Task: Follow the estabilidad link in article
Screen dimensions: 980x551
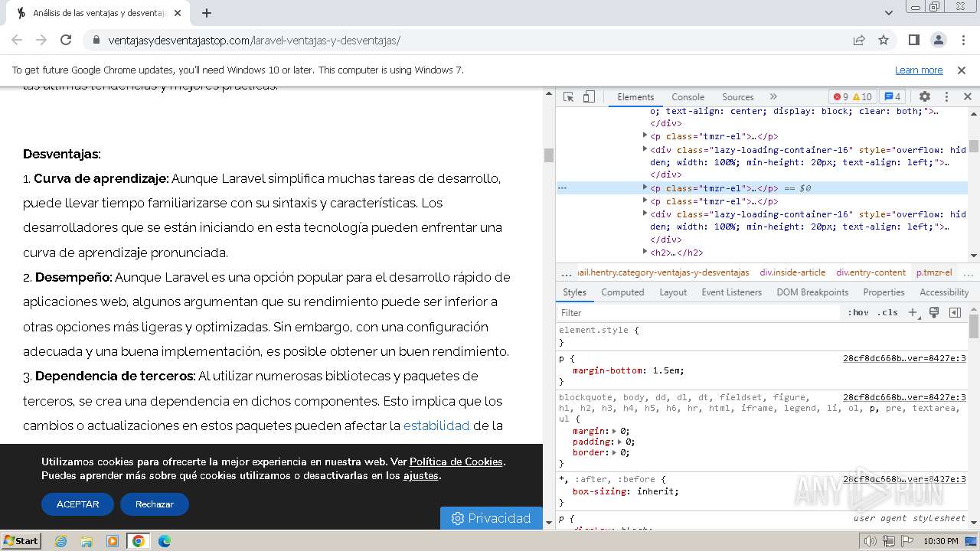Action: (x=436, y=425)
